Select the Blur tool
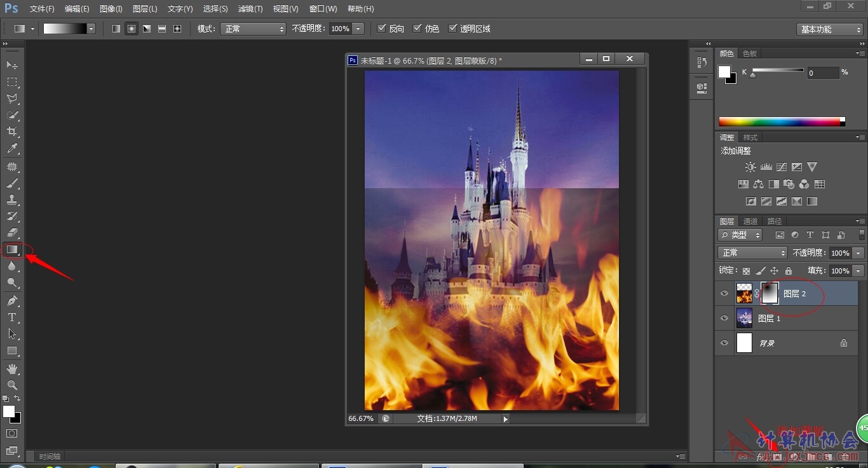Screen dimensions: 868x468 click(x=12, y=266)
